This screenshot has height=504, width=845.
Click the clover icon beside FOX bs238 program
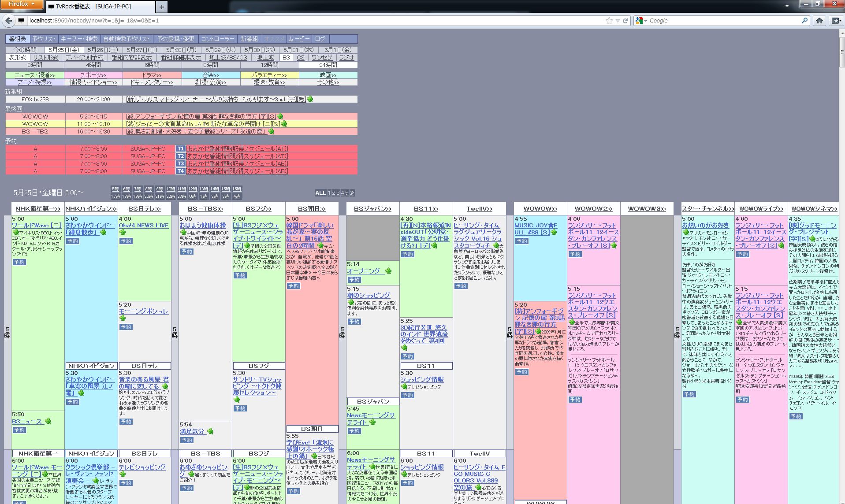click(310, 99)
